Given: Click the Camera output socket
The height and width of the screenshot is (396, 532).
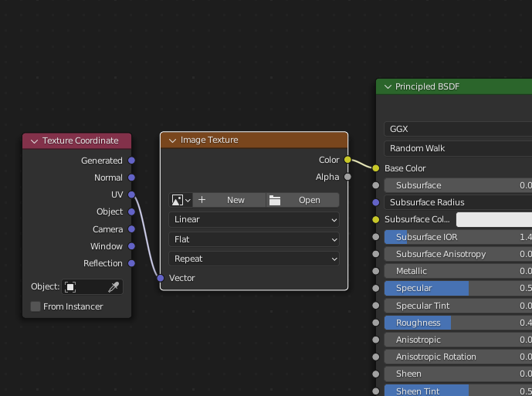Looking at the screenshot, I should coord(131,229).
